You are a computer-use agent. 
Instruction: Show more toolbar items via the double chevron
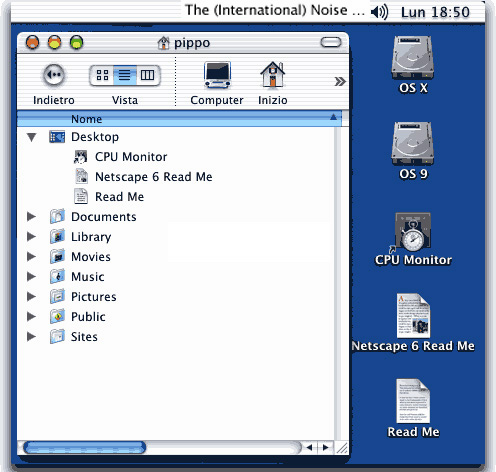pos(340,81)
